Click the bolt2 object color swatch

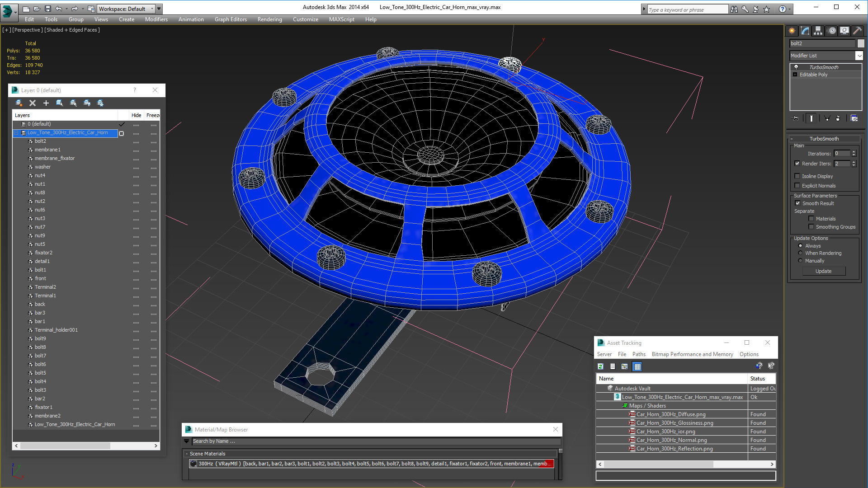click(x=861, y=43)
